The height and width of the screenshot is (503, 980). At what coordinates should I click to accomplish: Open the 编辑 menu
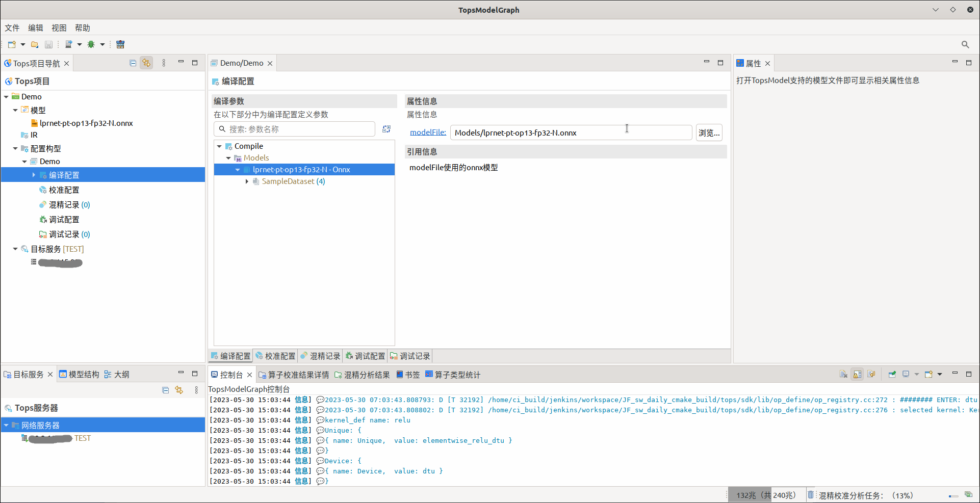36,28
